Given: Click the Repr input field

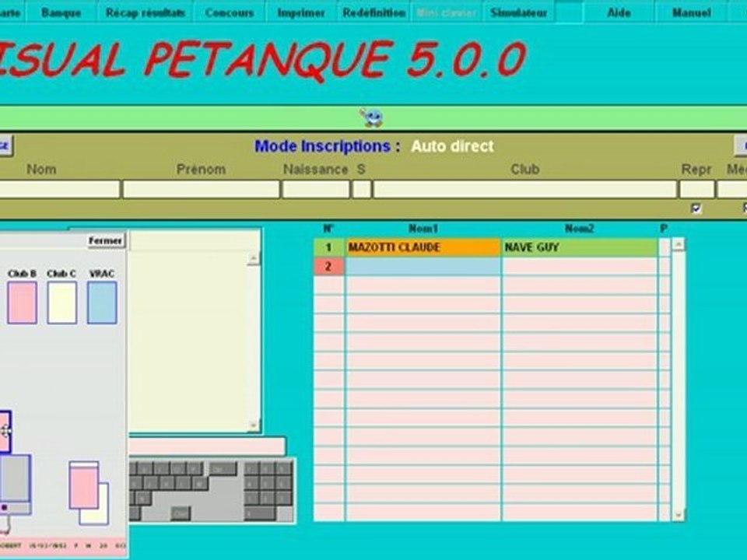Looking at the screenshot, I should (x=696, y=189).
